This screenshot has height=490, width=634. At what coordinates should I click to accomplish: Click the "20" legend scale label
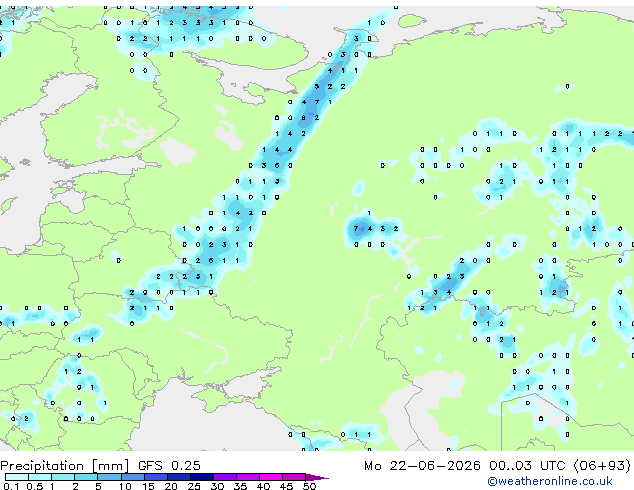171,486
